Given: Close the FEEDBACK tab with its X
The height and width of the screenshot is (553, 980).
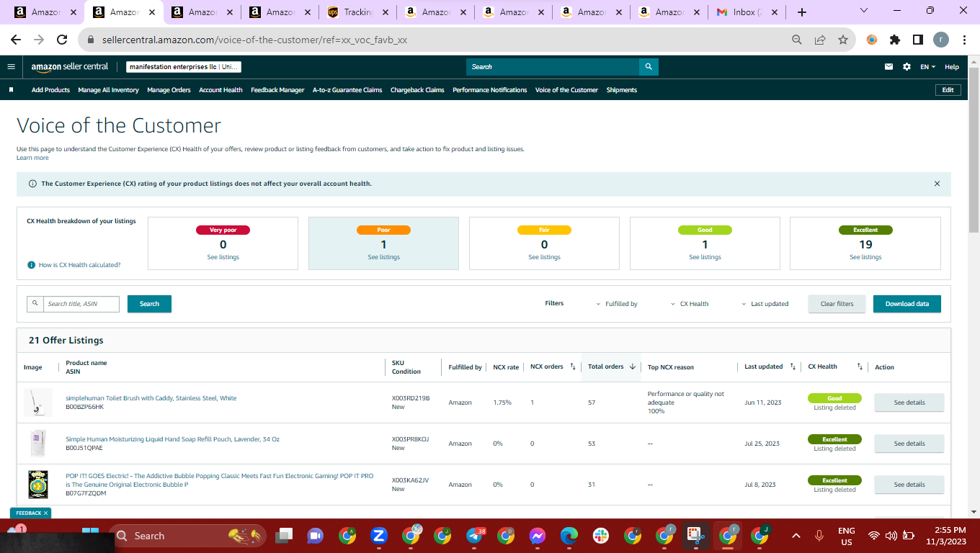Looking at the screenshot, I should (45, 513).
